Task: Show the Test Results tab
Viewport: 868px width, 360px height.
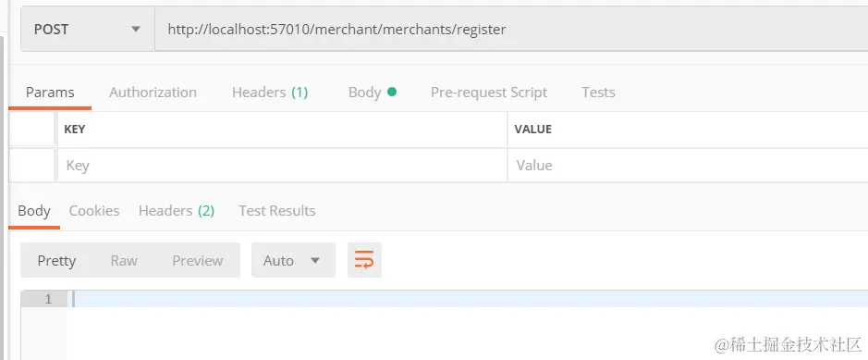Action: 276,211
